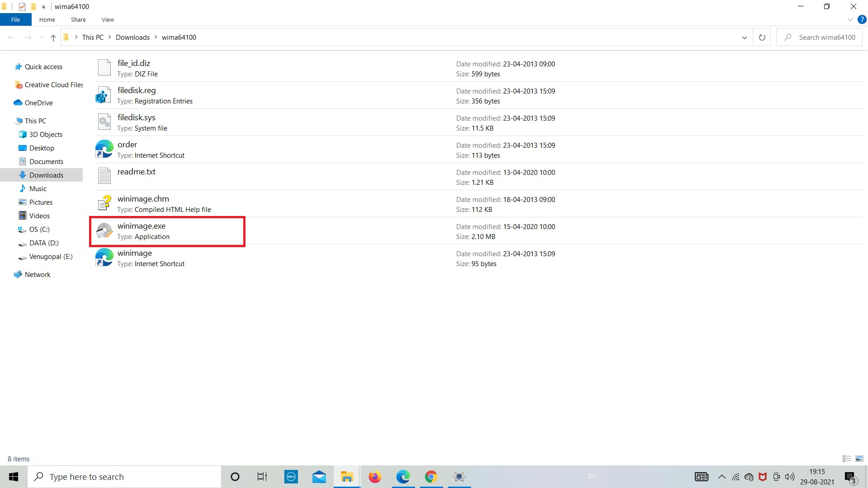Screen dimensions: 868x488
Task: Click the Search wima64100 box
Action: tap(819, 38)
